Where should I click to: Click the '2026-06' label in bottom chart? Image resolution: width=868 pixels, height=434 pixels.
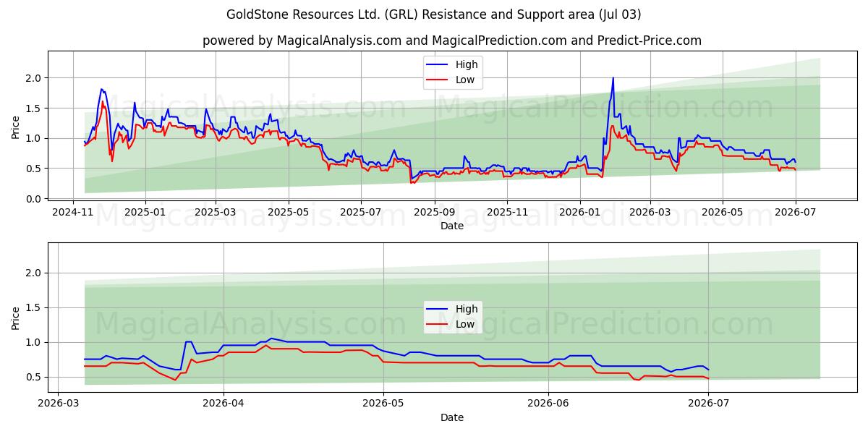[x=548, y=404]
